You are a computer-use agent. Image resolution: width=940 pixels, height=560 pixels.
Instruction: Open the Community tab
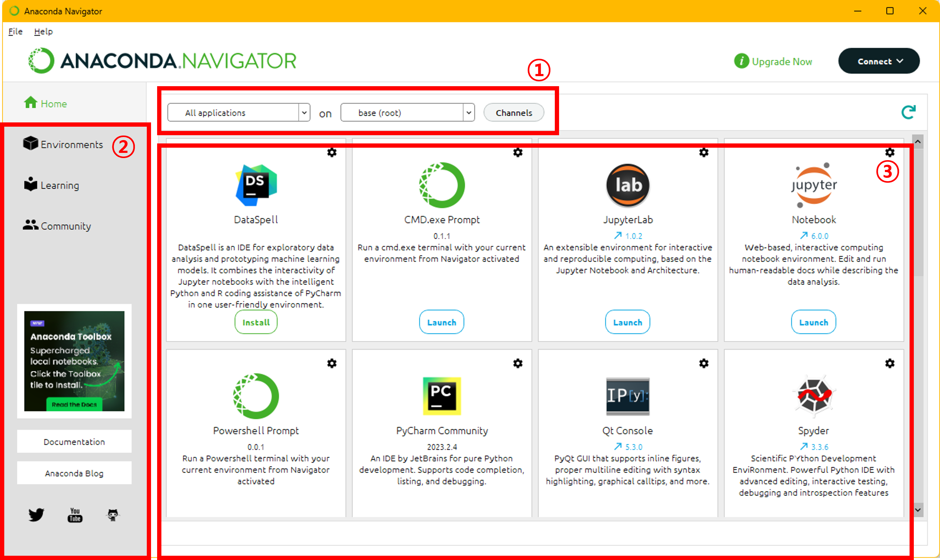point(57,226)
